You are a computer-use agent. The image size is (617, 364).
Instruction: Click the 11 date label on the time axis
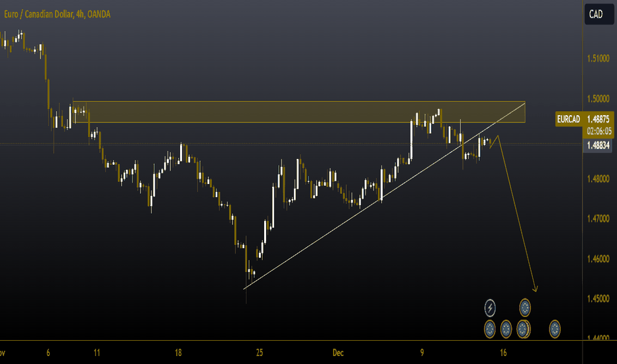point(97,353)
